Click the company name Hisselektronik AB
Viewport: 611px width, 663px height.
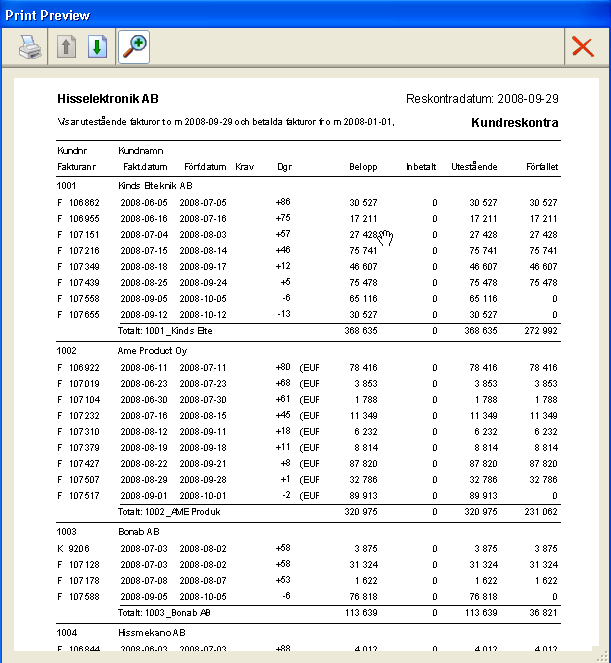pyautogui.click(x=108, y=99)
